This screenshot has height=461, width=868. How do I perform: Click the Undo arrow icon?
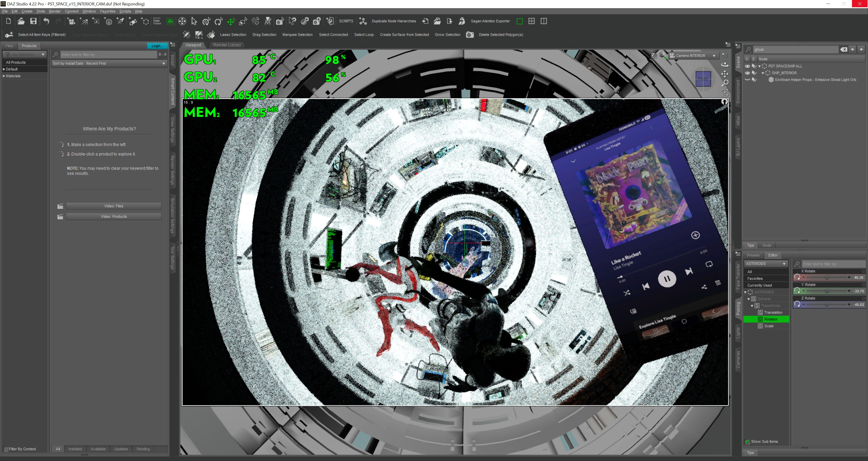click(46, 21)
